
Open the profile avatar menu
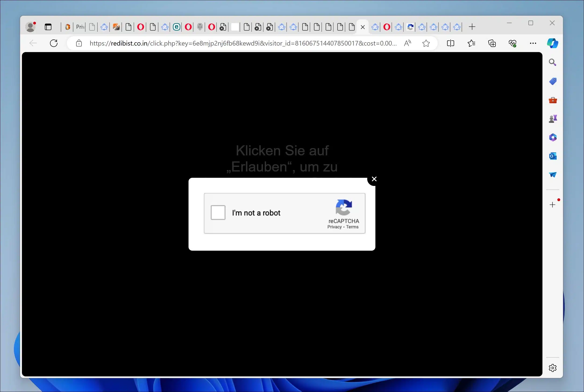(x=31, y=27)
